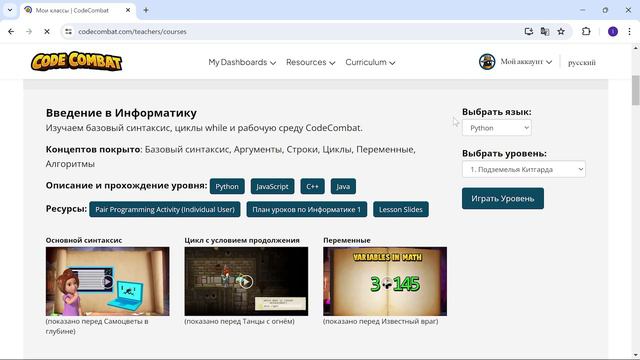
Task: Open site information icon in address bar
Action: [68, 31]
